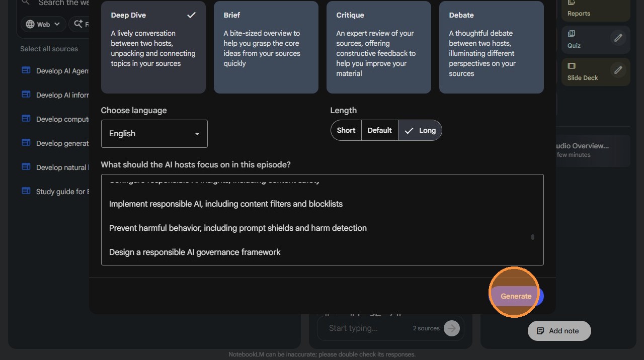The image size is (644, 360).
Task: Click the source icon beside Develop AI Agent
Action: 26,70
